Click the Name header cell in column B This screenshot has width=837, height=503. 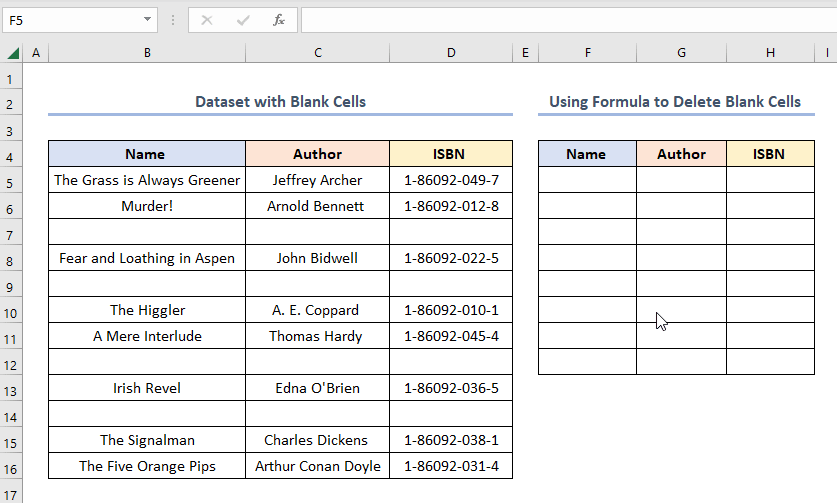click(x=146, y=154)
